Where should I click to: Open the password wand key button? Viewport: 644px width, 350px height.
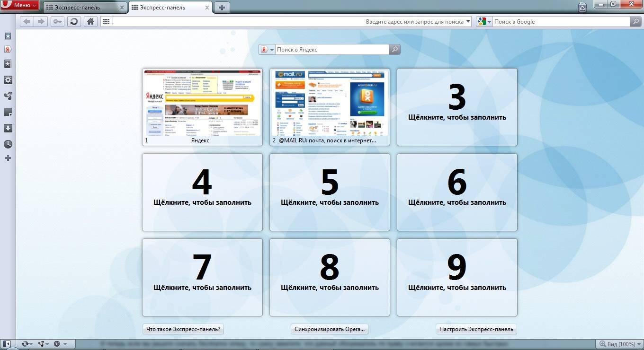58,22
